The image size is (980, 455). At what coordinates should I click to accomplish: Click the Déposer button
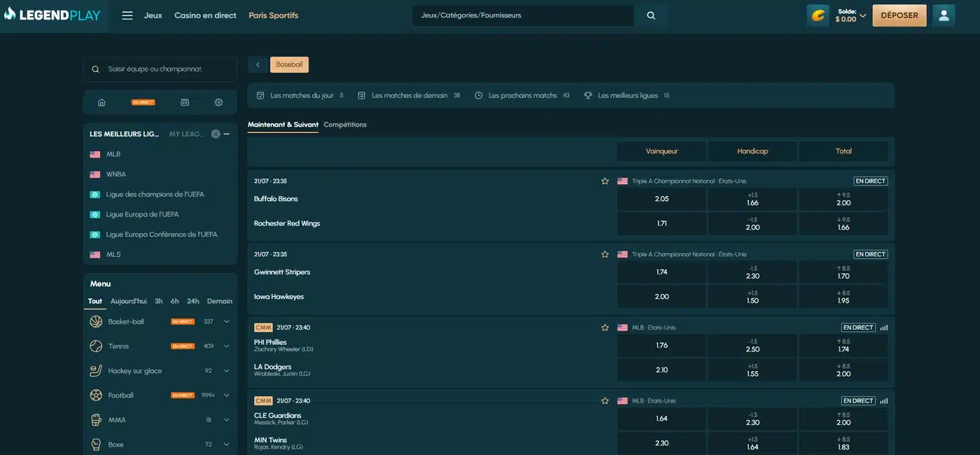point(899,15)
